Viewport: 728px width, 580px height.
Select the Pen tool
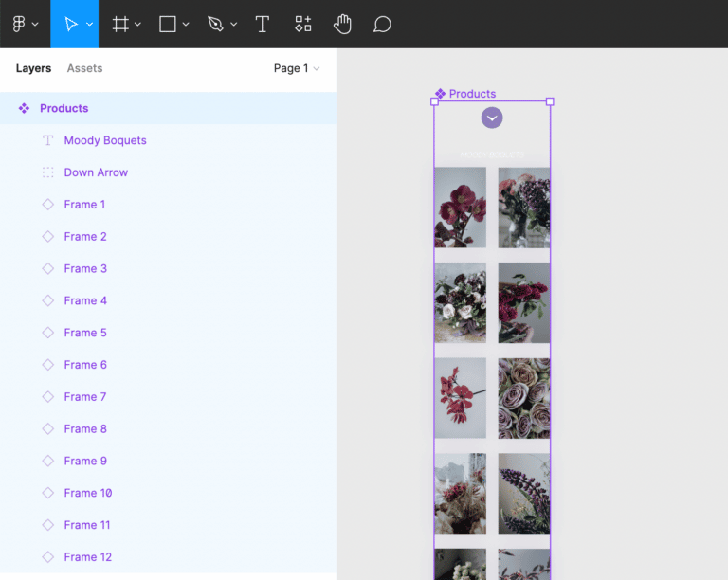[x=216, y=24]
